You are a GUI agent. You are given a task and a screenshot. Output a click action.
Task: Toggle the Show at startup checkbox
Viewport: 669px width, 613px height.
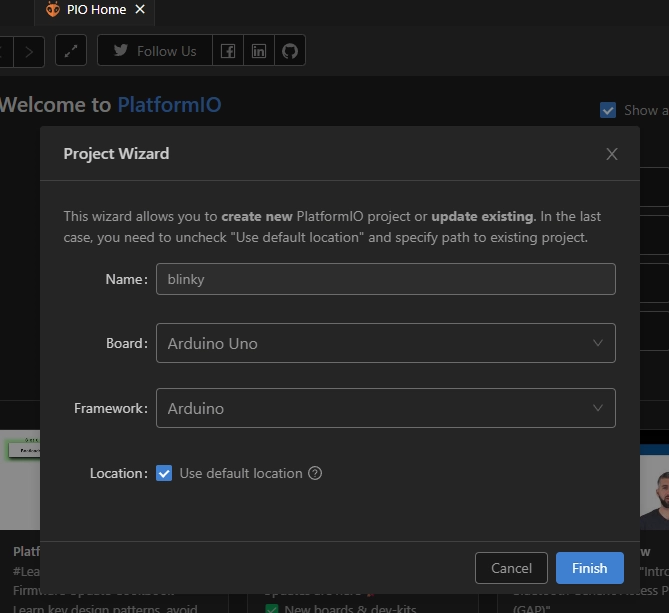pyautogui.click(x=608, y=110)
